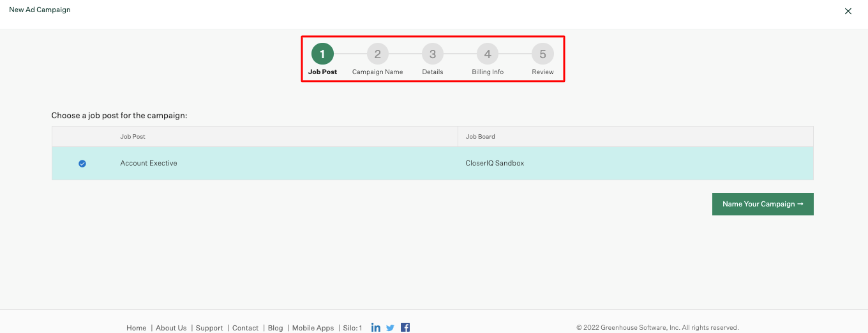Click the CloserIQ Sandbox job board cell
The image size is (868, 333).
click(495, 164)
